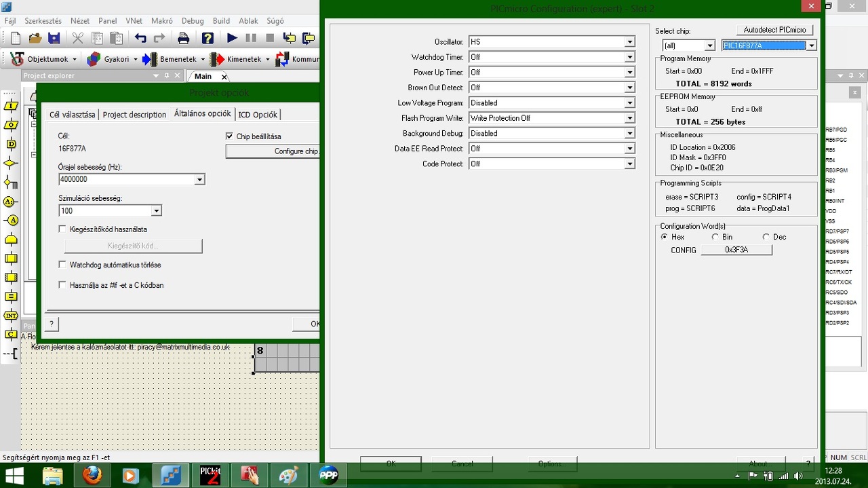Open the Watchdog Timer dropdown
868x488 pixels.
[629, 57]
